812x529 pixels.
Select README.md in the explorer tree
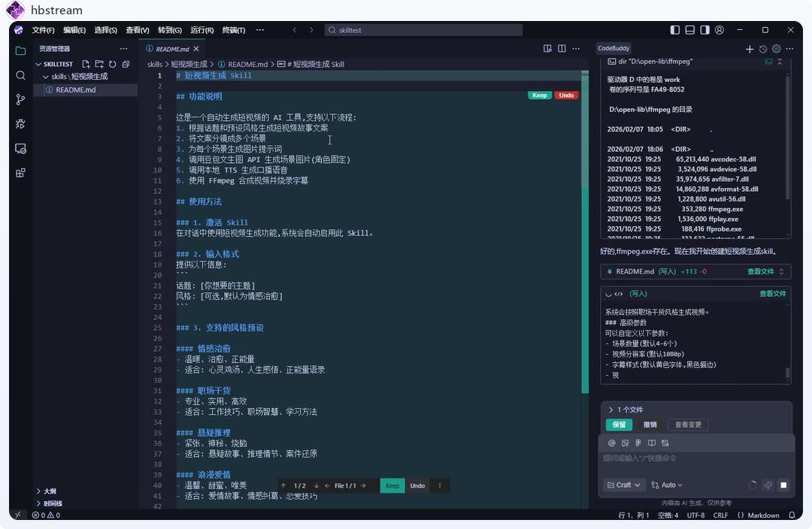pyautogui.click(x=86, y=89)
